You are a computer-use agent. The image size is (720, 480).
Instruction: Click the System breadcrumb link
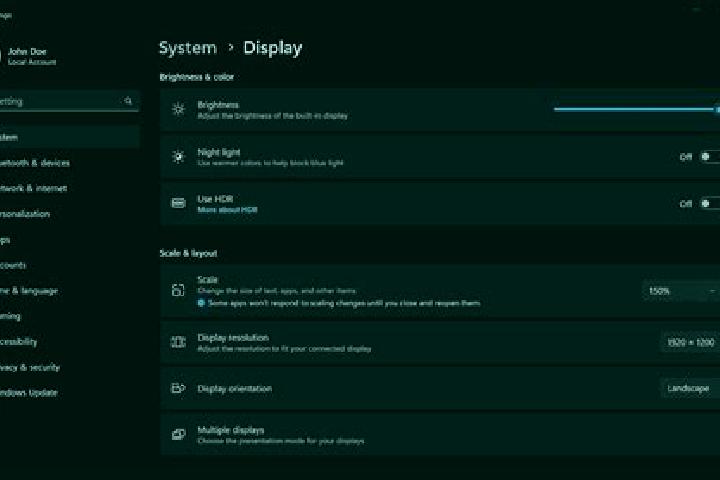tap(188, 48)
